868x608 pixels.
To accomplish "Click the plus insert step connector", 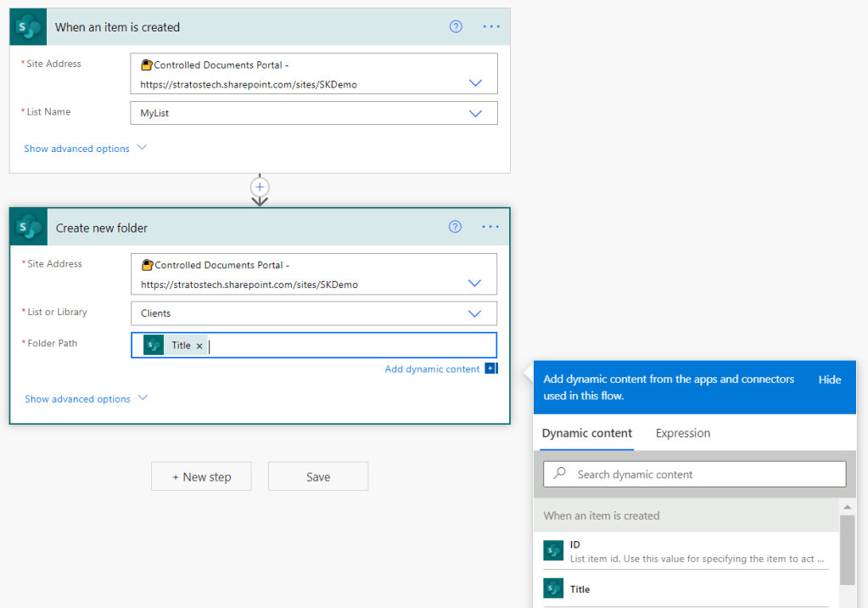I will 260,187.
